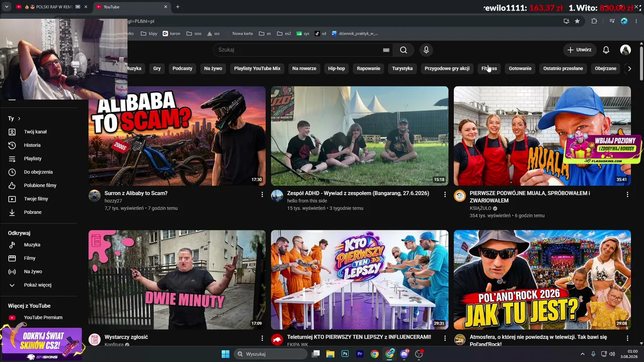Play the 'POL'AND'ROCK 2026 JAK TU JEST?' thumbnail
The width and height of the screenshot is (644, 362).
tap(542, 280)
